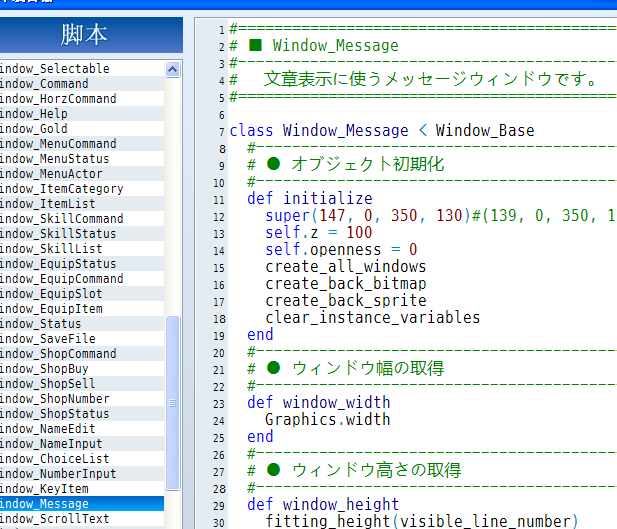The height and width of the screenshot is (529, 617).
Task: Click the '文章表示に使うメッセージウィンドウです' comment
Action: 430,79
